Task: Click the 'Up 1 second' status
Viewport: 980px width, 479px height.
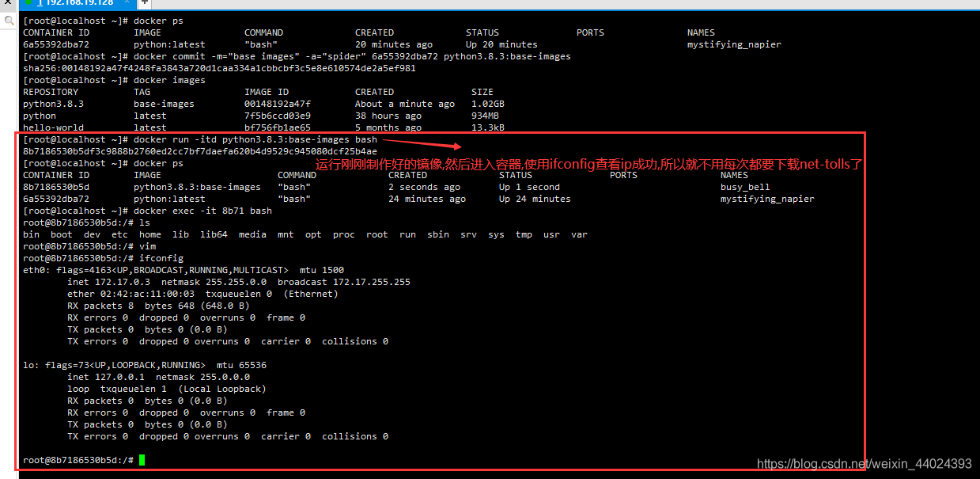Action: pyautogui.click(x=529, y=187)
